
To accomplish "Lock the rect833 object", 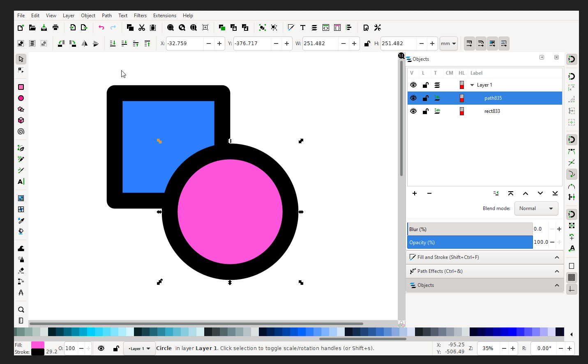I will pyautogui.click(x=425, y=111).
